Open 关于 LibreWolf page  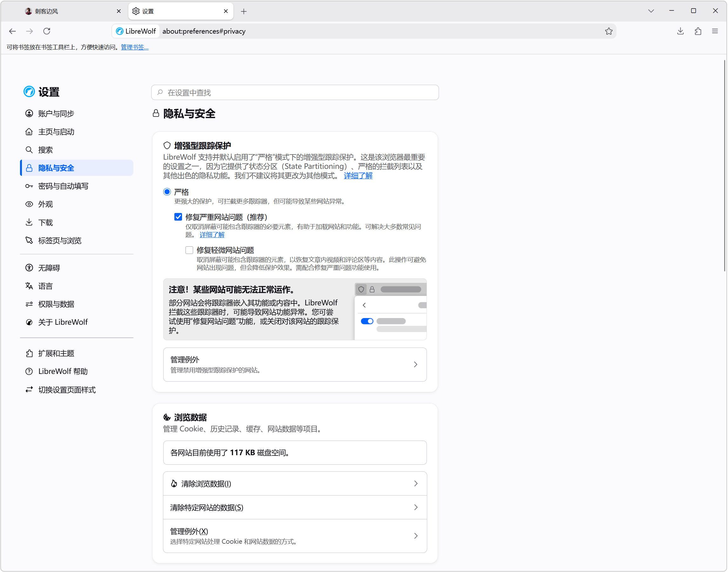click(x=77, y=322)
